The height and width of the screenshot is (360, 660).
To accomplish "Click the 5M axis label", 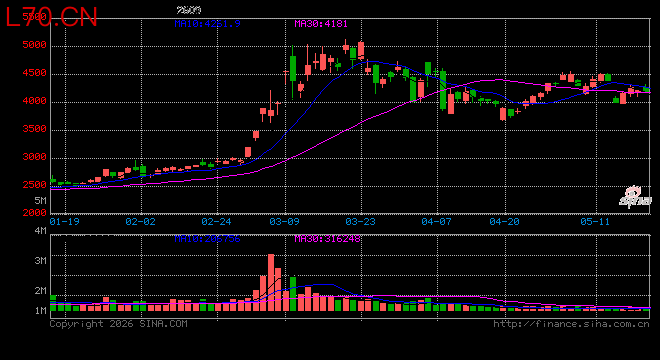I will pos(40,201).
